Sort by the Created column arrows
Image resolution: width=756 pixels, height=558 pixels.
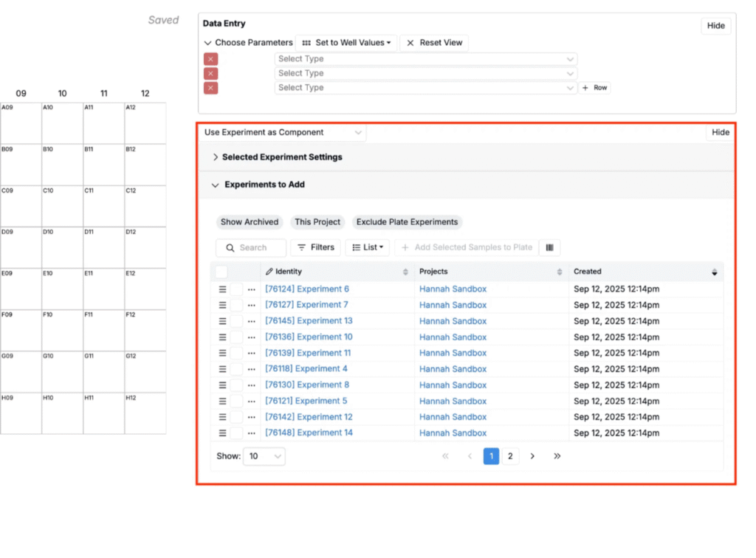[x=714, y=272]
